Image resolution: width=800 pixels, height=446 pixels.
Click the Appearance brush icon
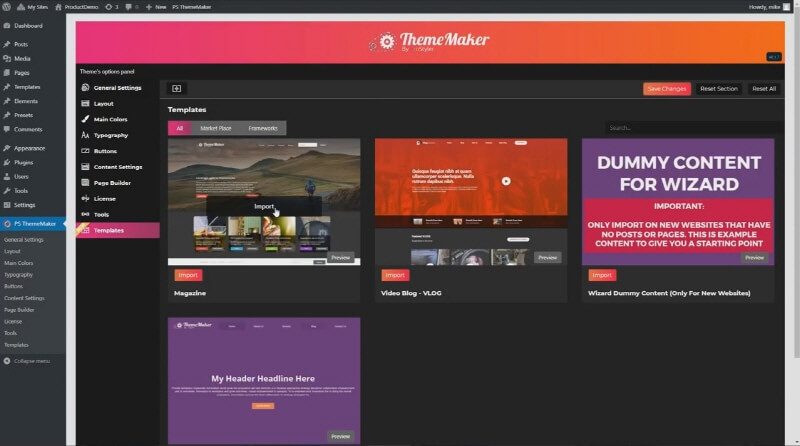7,148
